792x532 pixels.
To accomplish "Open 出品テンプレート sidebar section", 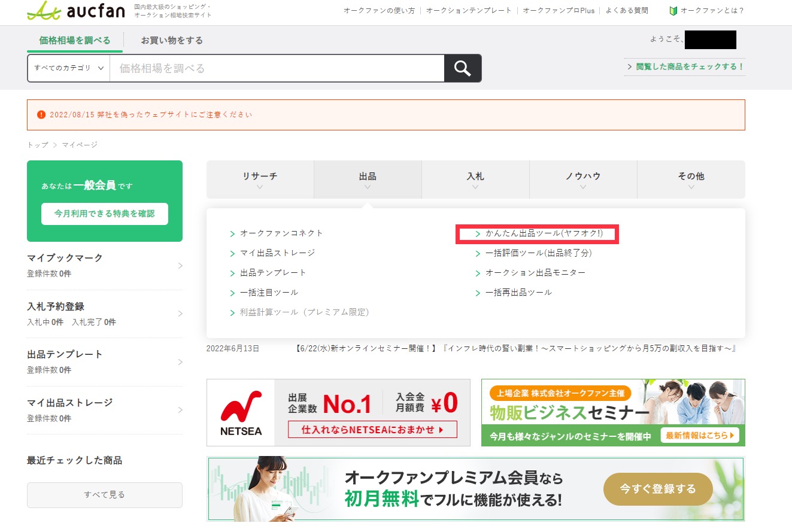I will [x=105, y=361].
